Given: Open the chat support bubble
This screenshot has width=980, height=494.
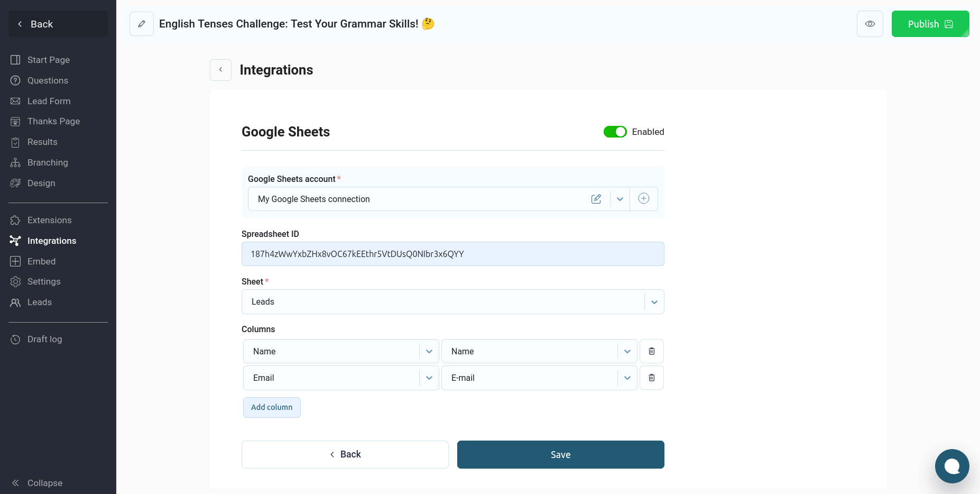Looking at the screenshot, I should point(951,466).
